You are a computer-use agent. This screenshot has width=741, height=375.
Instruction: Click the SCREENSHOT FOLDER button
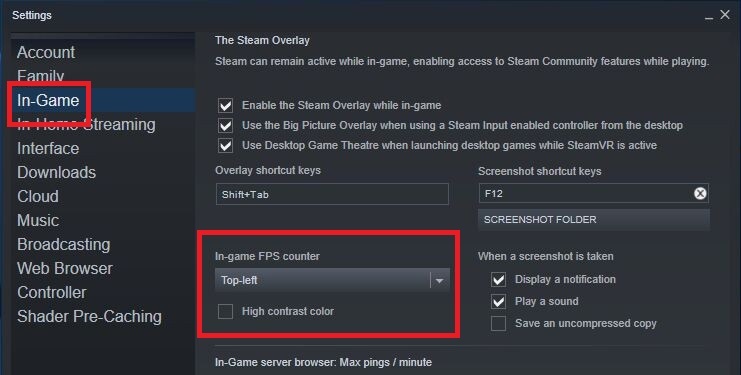[594, 220]
